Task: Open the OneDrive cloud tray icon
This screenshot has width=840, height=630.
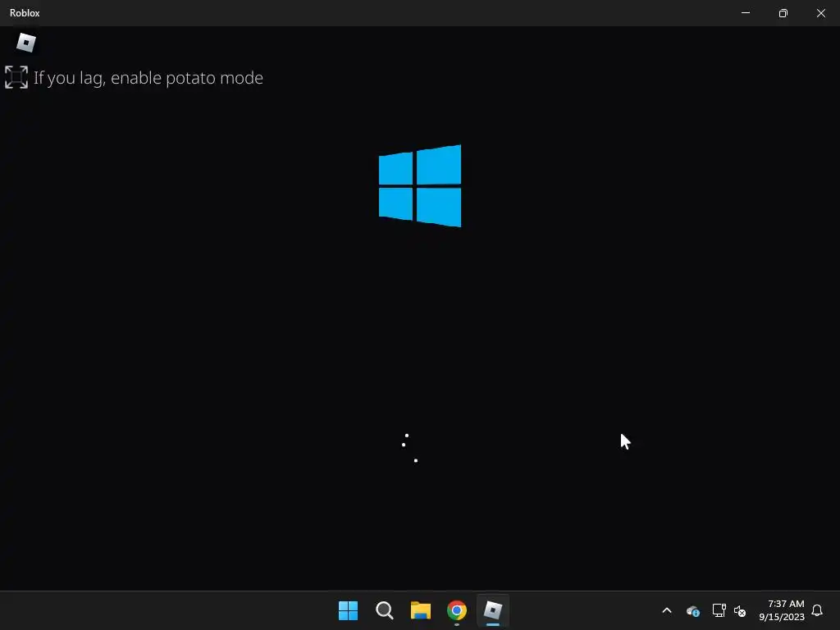Action: point(692,610)
